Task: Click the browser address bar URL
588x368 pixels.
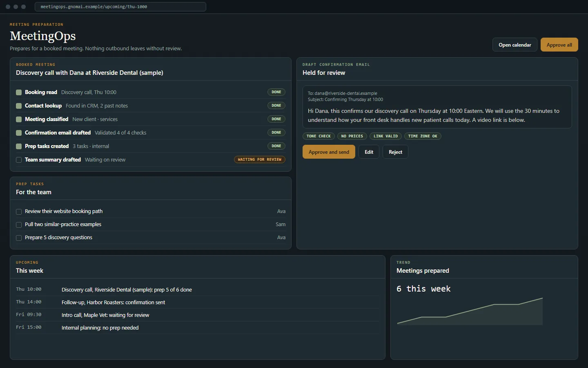Action: coord(120,7)
